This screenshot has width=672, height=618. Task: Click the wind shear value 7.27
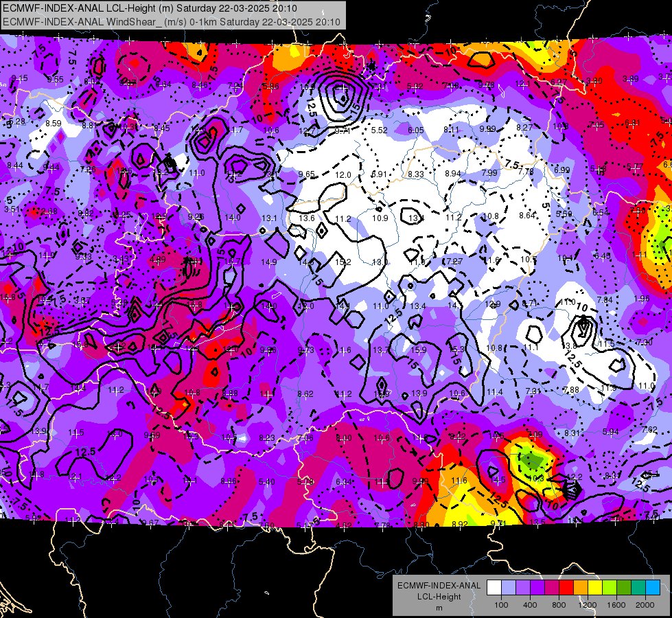(454, 261)
